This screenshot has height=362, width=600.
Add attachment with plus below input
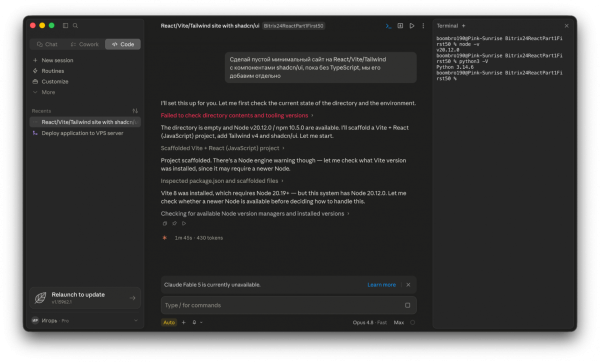point(184,323)
